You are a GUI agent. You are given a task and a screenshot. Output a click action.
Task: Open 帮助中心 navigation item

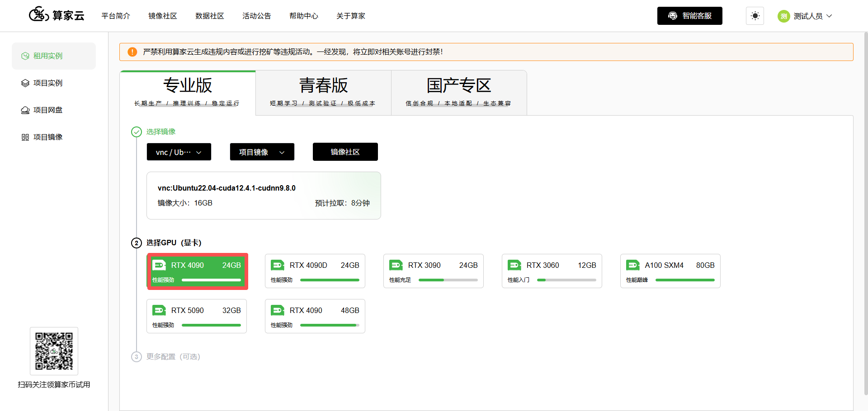[304, 16]
